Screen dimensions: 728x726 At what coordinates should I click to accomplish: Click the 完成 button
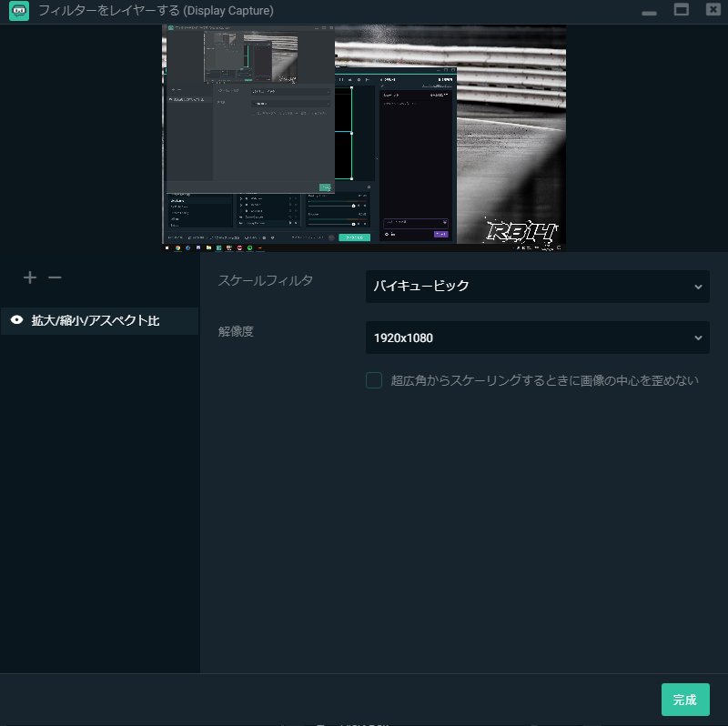pos(685,699)
